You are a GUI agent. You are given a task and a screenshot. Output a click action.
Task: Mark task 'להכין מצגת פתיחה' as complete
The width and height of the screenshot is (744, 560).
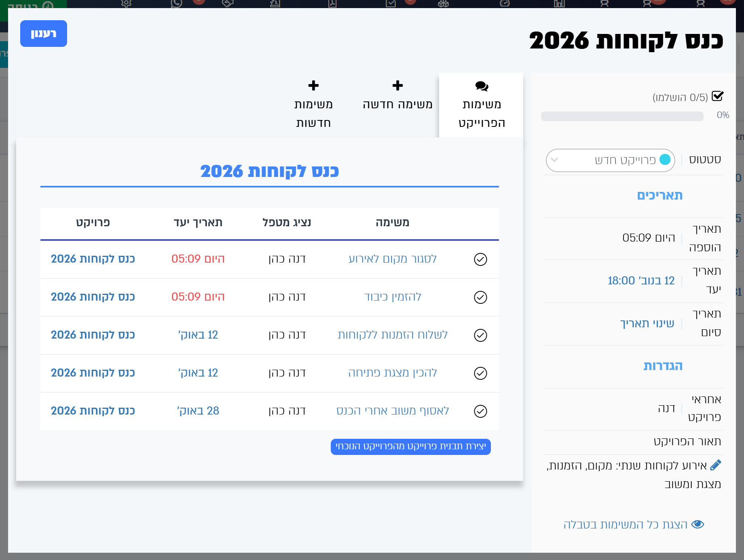tap(480, 373)
